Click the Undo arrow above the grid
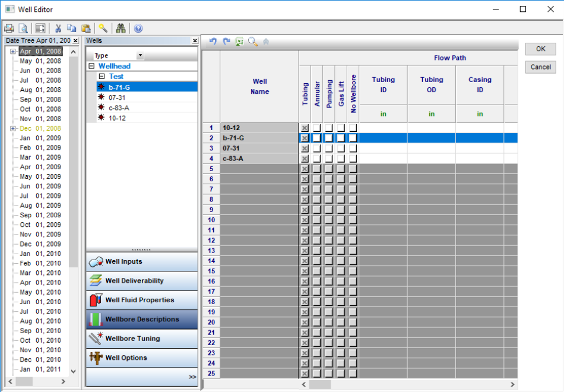 213,42
